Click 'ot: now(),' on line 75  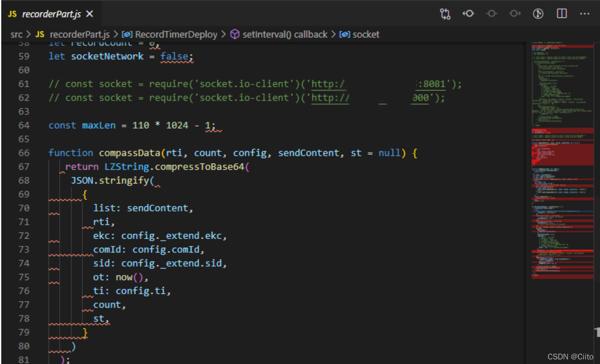120,277
